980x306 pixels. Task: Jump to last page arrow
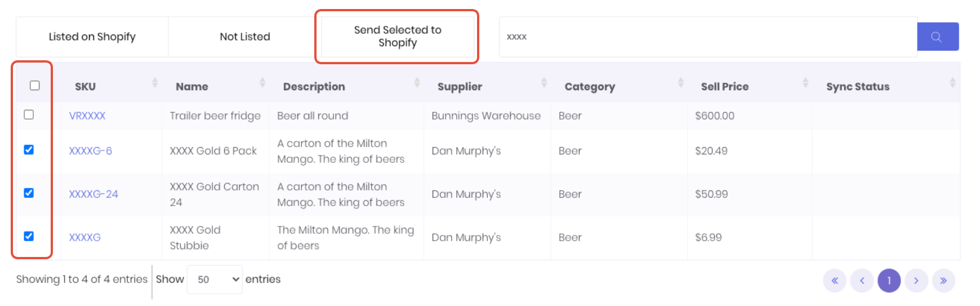(x=943, y=281)
